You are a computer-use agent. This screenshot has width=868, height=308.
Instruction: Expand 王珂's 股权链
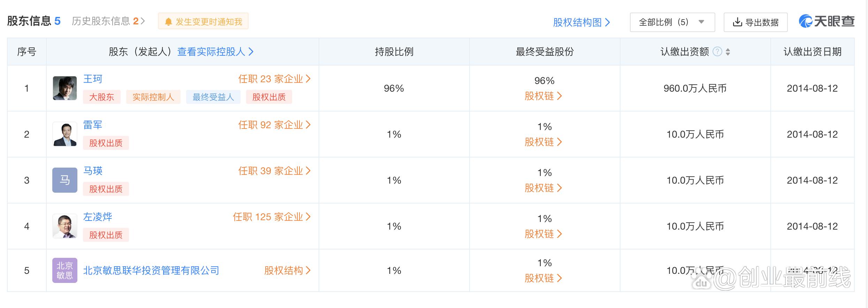pos(542,96)
